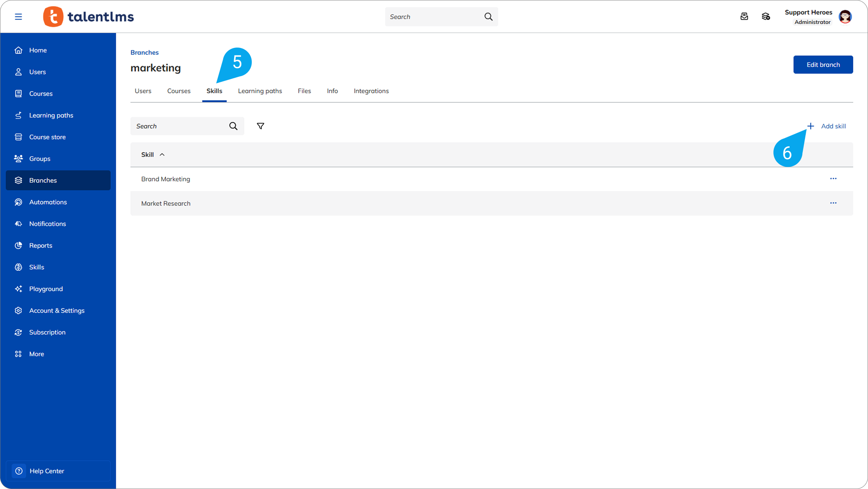
Task: Open the branch switcher icon in header
Action: [766, 17]
